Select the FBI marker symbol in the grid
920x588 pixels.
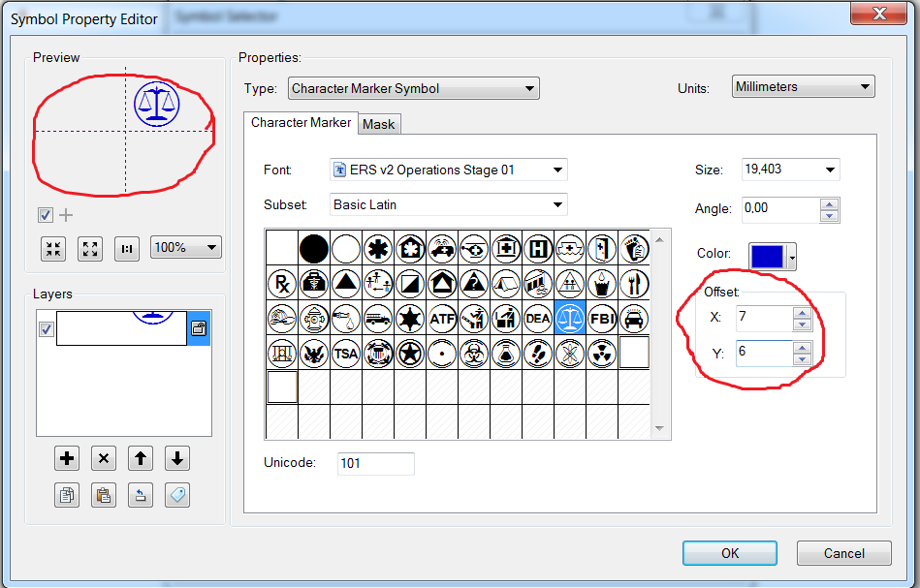tap(602, 317)
